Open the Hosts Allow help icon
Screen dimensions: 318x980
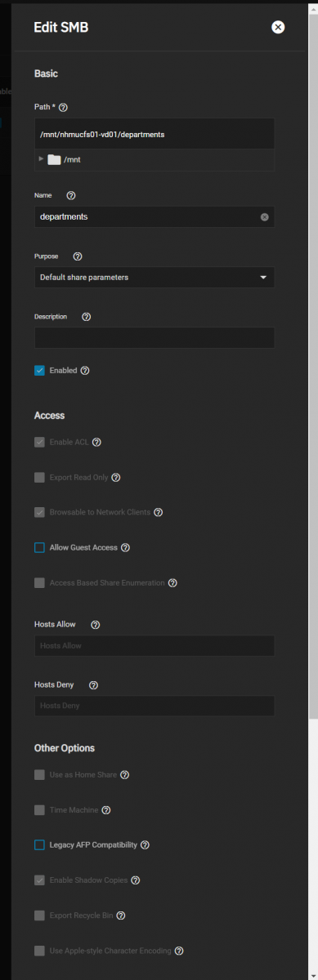95,624
